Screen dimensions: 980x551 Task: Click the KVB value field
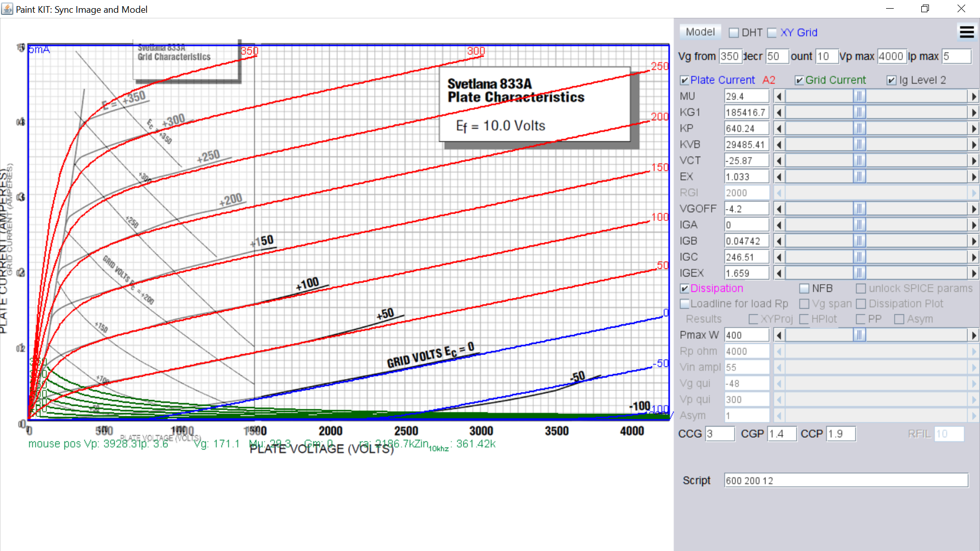pos(747,145)
